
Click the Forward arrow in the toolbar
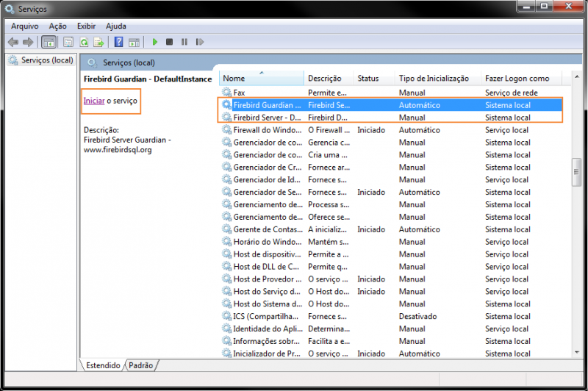(28, 42)
